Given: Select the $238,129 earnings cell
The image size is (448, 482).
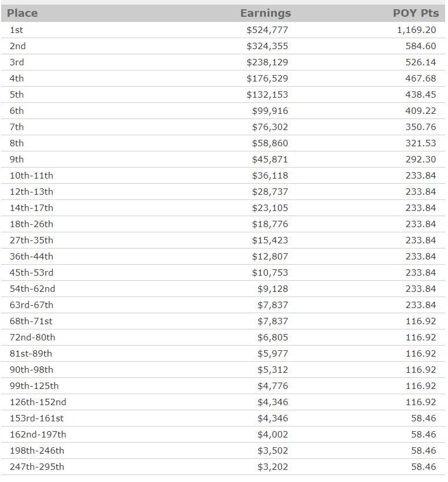Looking at the screenshot, I should point(267,62).
